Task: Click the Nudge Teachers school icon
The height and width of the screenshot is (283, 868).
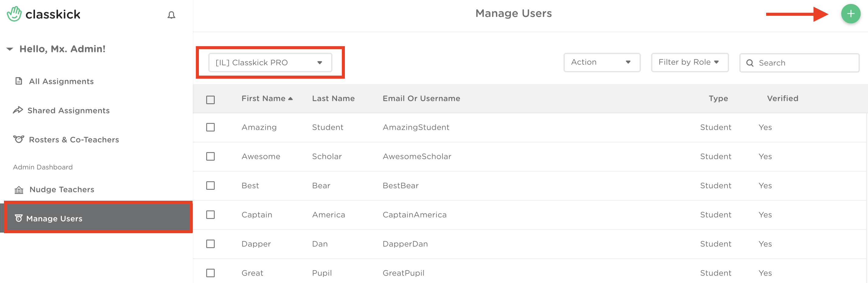Action: [19, 190]
